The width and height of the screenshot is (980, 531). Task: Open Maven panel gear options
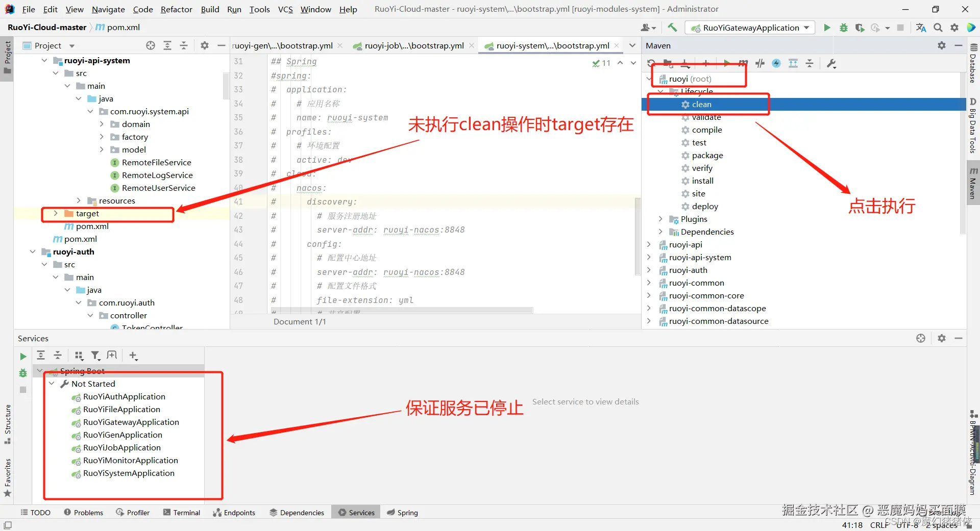942,45
